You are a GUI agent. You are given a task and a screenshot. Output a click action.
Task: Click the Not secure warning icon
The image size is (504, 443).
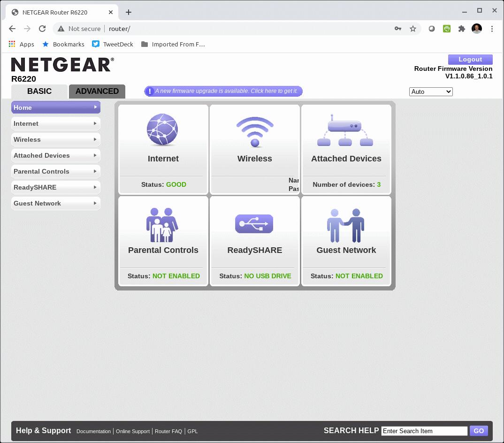(61, 29)
